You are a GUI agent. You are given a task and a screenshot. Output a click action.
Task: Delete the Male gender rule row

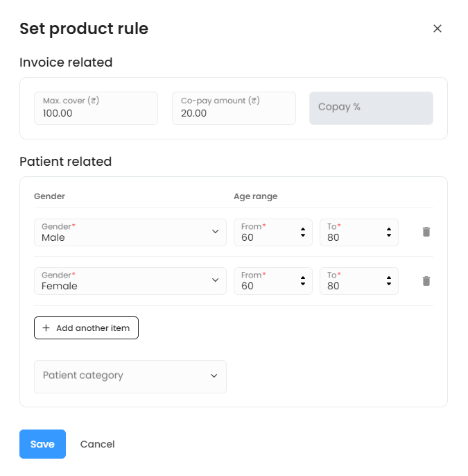426,232
